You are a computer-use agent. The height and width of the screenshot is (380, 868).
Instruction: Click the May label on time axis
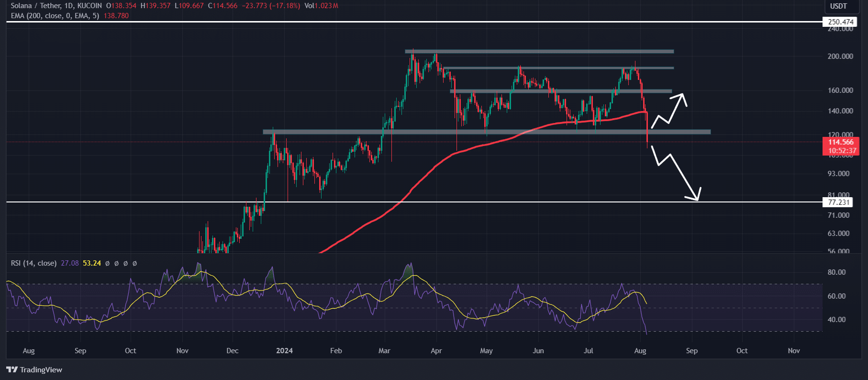pyautogui.click(x=486, y=350)
